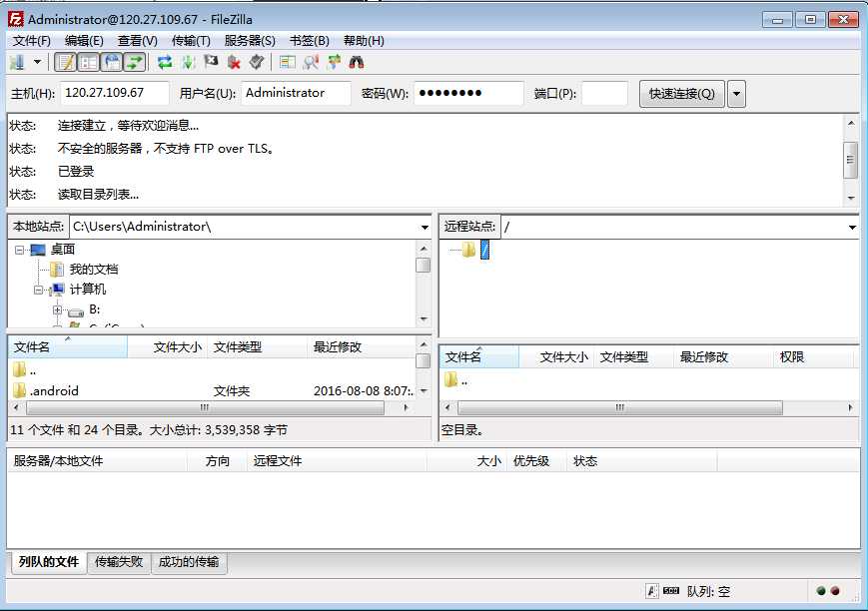
Task: Click the 用户名 username field
Action: 297,93
